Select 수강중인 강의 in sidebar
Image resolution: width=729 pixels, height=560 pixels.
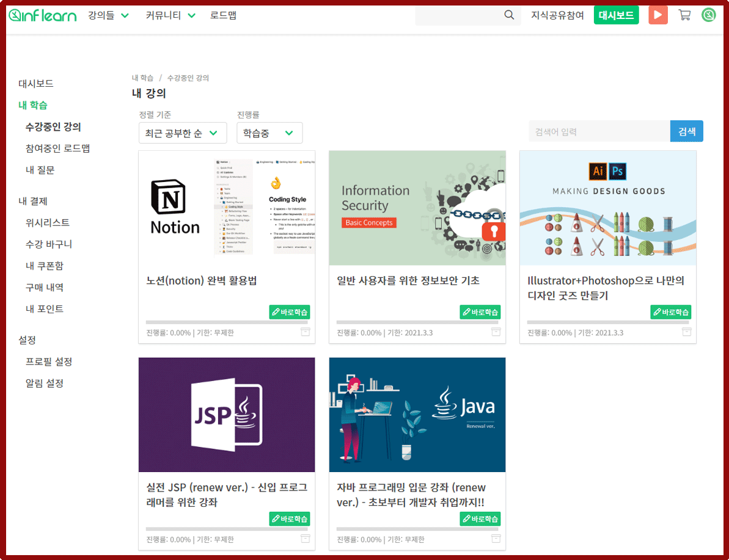coord(53,127)
